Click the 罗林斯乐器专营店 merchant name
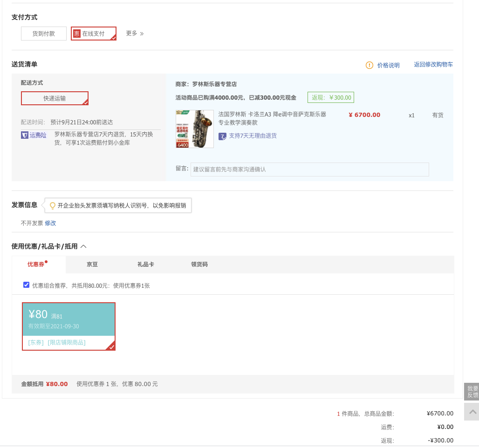This screenshot has height=448, width=479. tap(214, 84)
